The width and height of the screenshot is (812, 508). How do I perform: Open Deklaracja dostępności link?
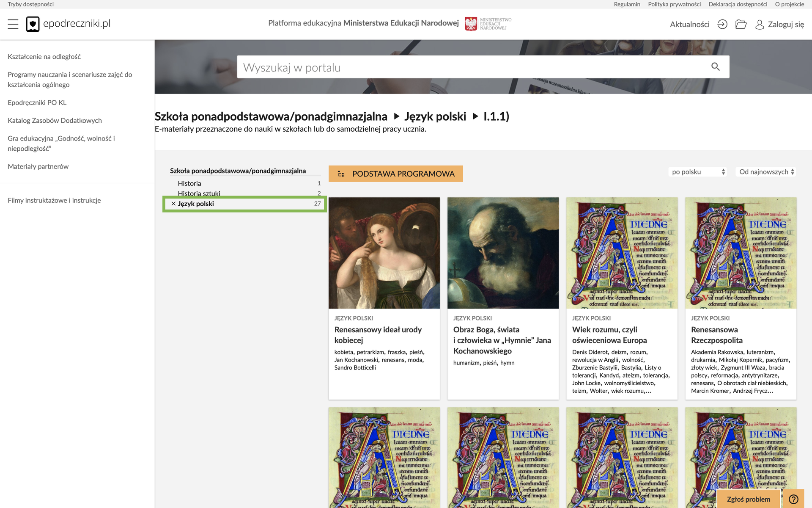pyautogui.click(x=738, y=4)
